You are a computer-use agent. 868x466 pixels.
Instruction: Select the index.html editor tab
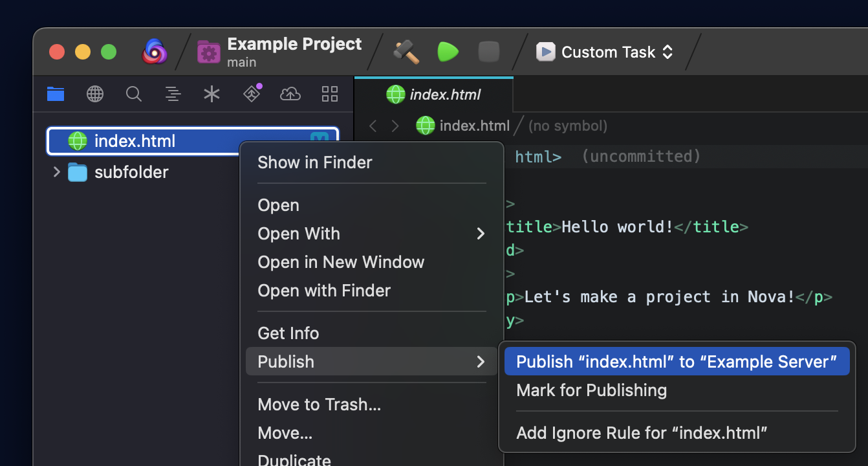click(434, 94)
